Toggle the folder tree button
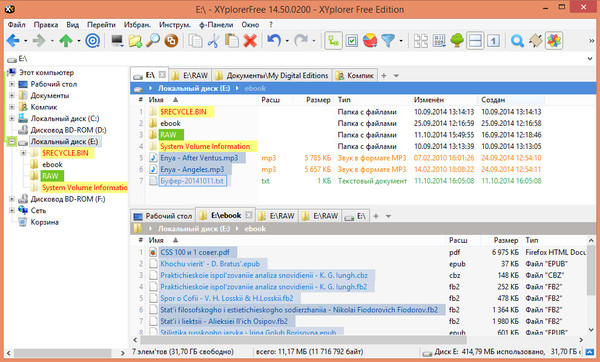600x362 pixels. point(333,41)
